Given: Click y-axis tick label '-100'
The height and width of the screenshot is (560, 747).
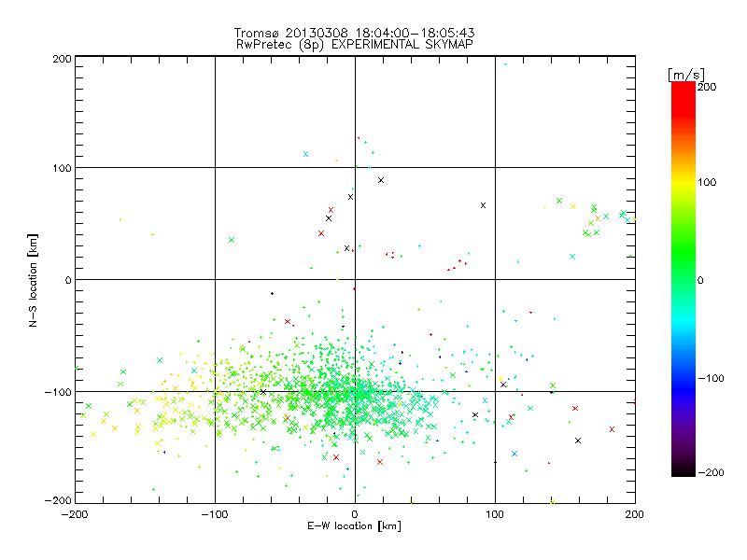Looking at the screenshot, I should click(58, 392).
